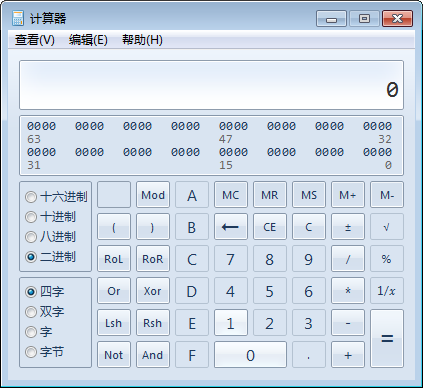The width and height of the screenshot is (423, 388).
Task: Click the subtraction - button
Action: pos(348,323)
